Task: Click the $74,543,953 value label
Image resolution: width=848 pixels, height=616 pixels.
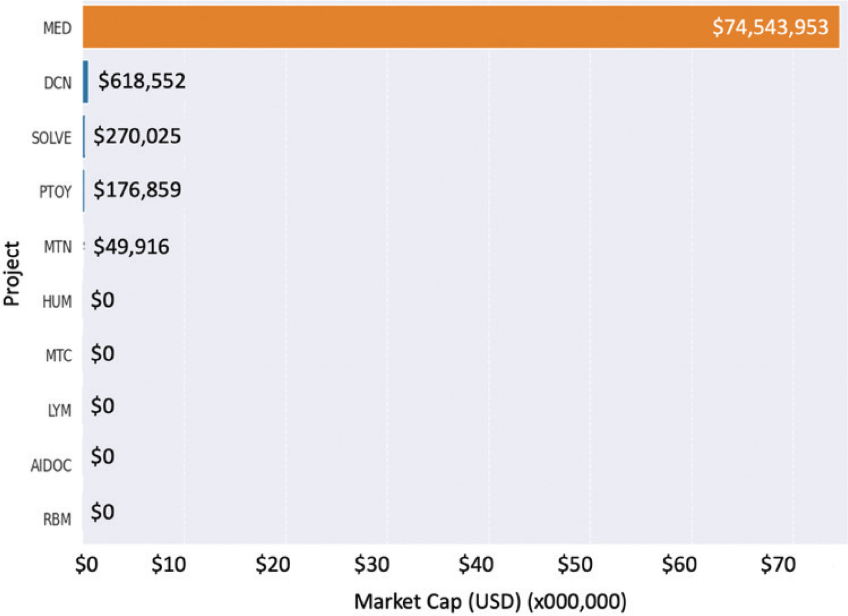Action: pyautogui.click(x=770, y=28)
